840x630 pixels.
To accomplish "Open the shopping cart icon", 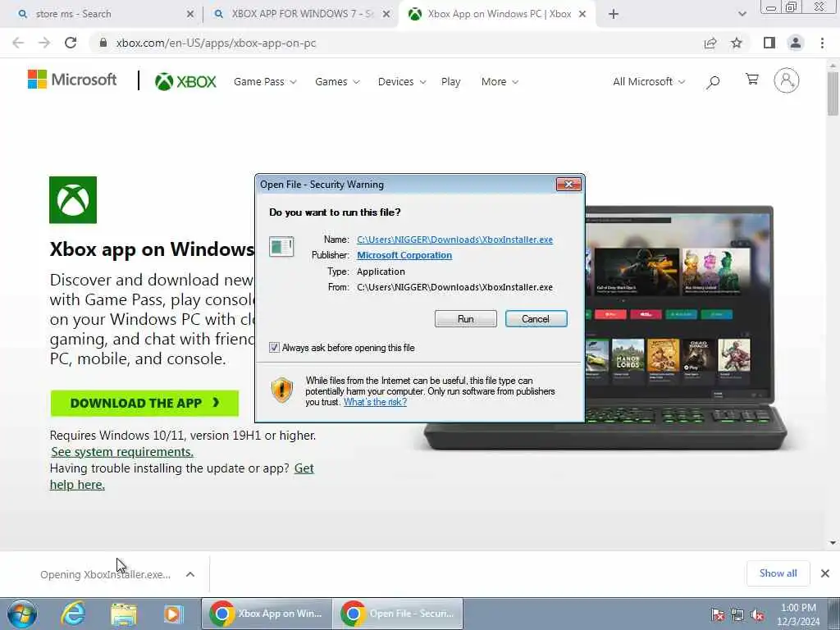I will [x=752, y=80].
